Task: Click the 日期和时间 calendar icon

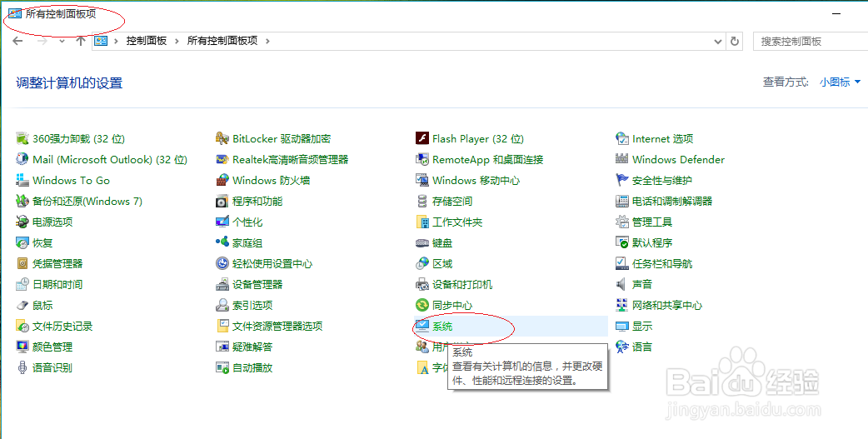Action: point(22,285)
